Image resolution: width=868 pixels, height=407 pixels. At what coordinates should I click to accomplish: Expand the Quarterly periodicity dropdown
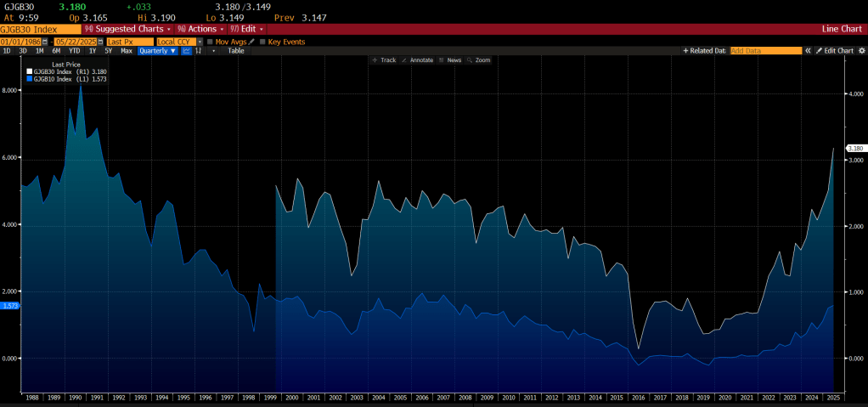click(158, 51)
